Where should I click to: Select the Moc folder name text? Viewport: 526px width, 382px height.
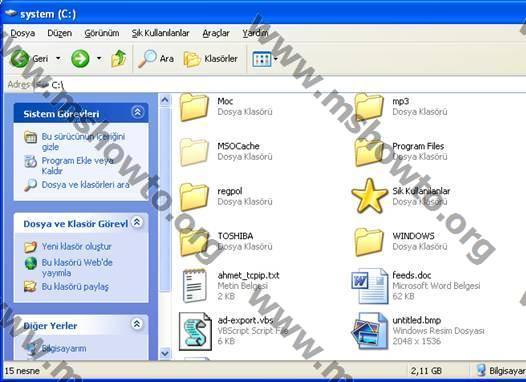pyautogui.click(x=225, y=101)
